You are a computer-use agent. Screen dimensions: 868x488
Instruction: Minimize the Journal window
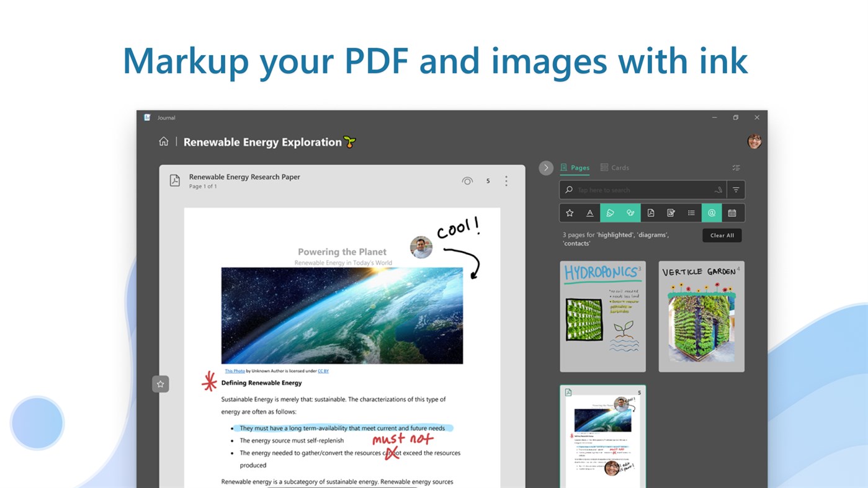click(x=714, y=117)
